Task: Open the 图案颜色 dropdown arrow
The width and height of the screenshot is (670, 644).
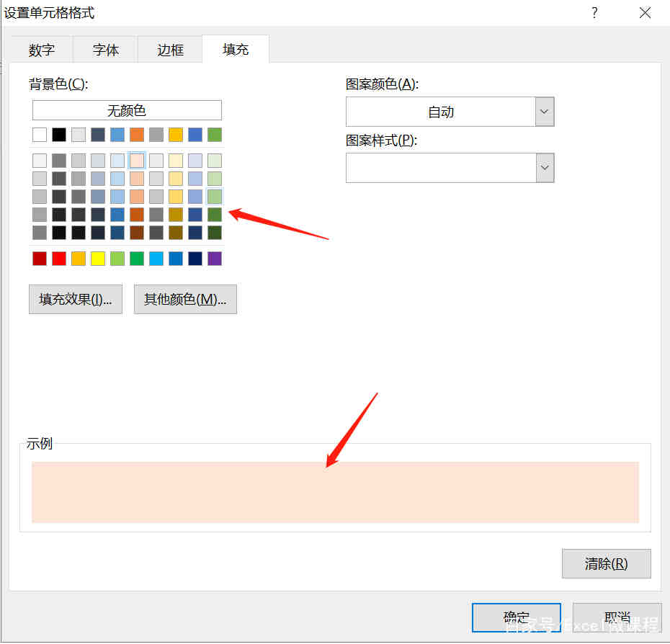Action: 545,112
